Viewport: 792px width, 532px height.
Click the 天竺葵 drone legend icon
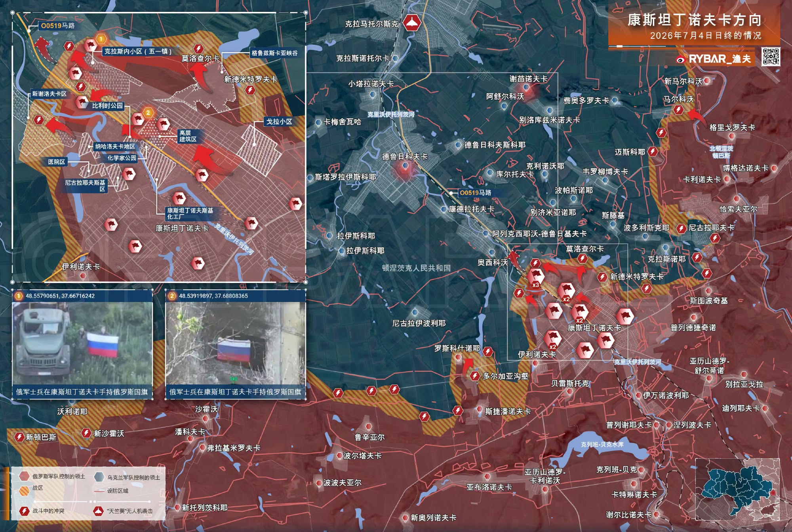pyautogui.click(x=98, y=511)
